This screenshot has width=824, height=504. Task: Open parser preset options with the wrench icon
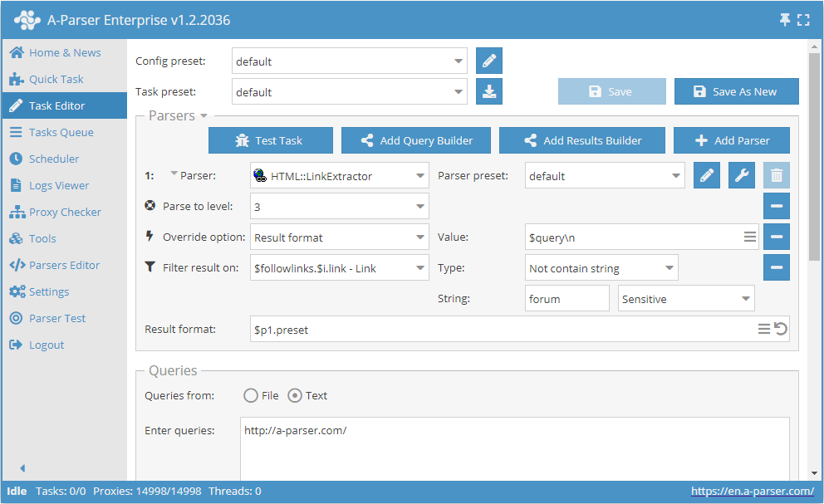741,175
